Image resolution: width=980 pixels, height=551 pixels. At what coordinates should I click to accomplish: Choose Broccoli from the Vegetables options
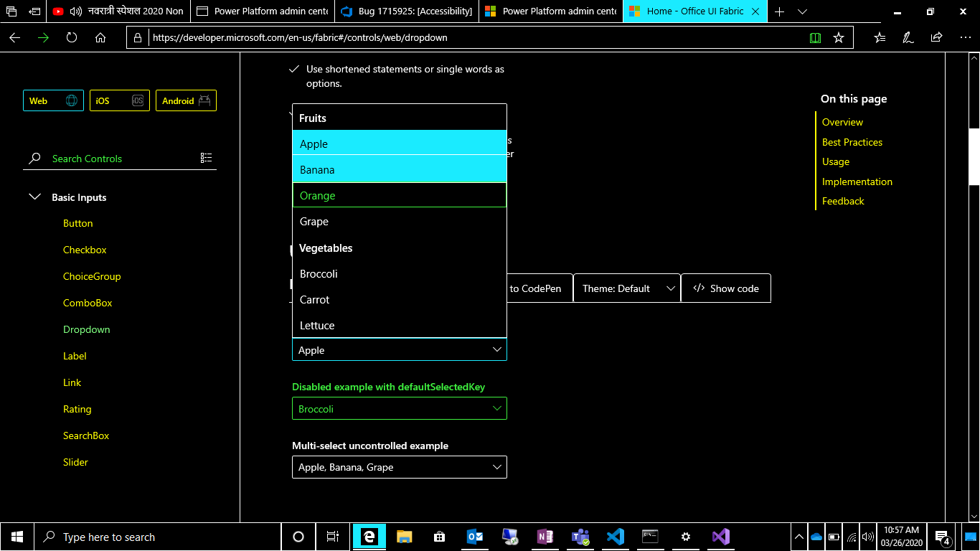[400, 274]
